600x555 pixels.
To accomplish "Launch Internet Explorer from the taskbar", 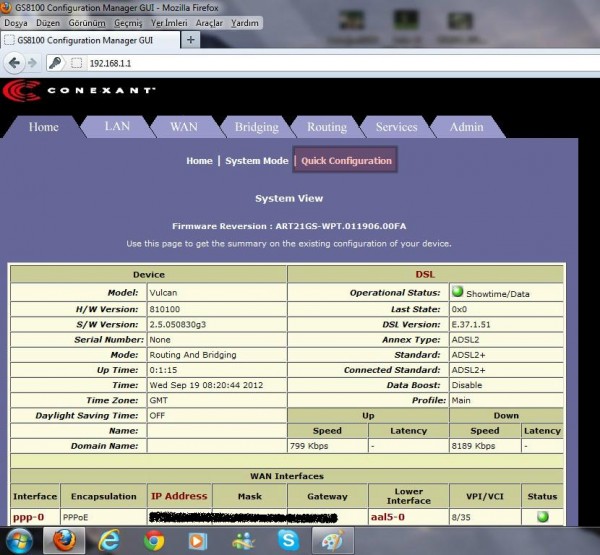I will (x=109, y=541).
